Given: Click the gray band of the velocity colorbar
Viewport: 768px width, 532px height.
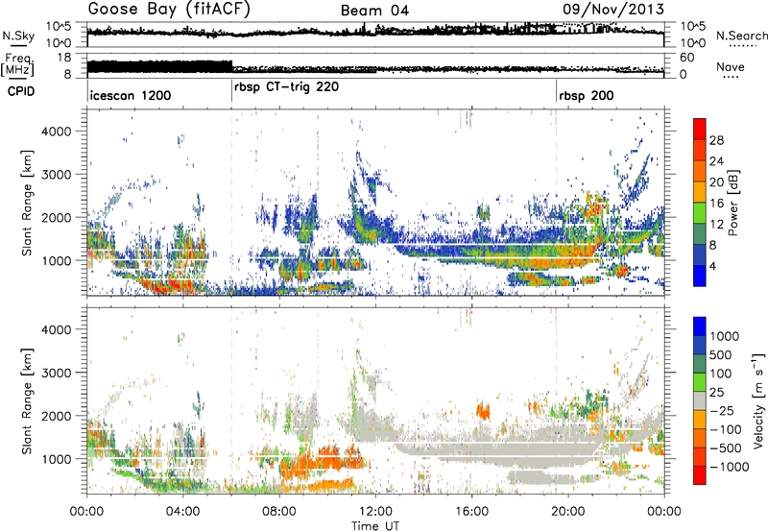Looking at the screenshot, I should pyautogui.click(x=700, y=400).
